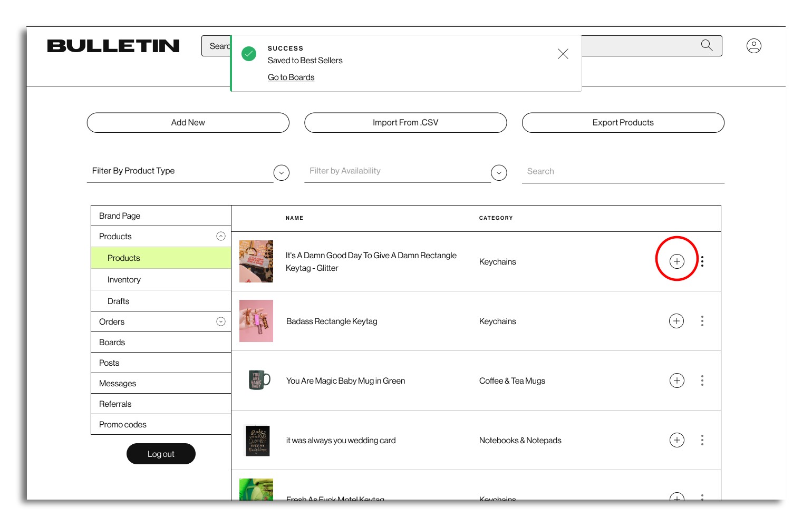Open Filter By Product Type dropdown

coord(282,172)
